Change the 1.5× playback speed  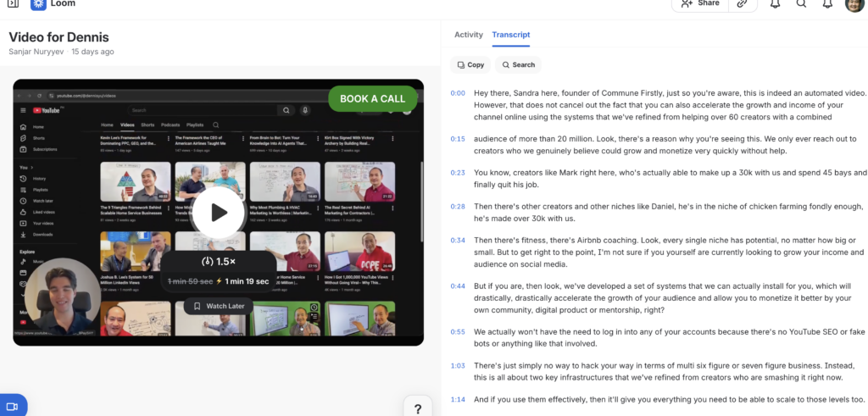218,261
